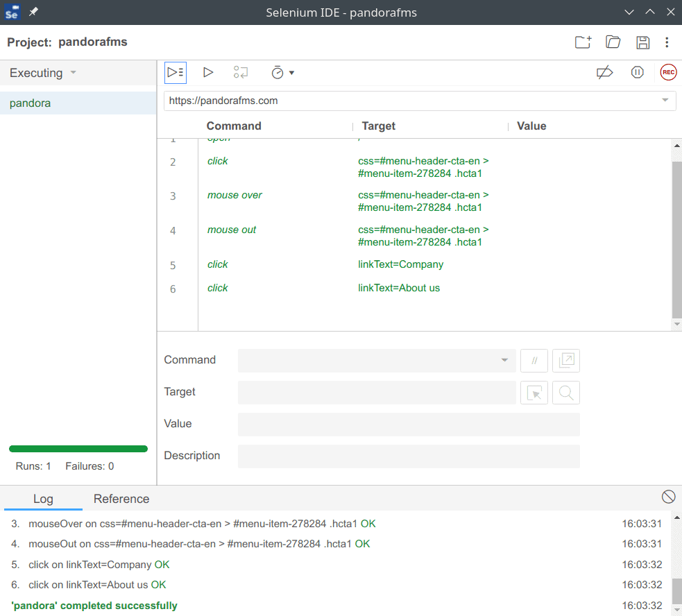The image size is (682, 616).
Task: Click the log panel scrollbar thumb
Action: pyautogui.click(x=676, y=591)
